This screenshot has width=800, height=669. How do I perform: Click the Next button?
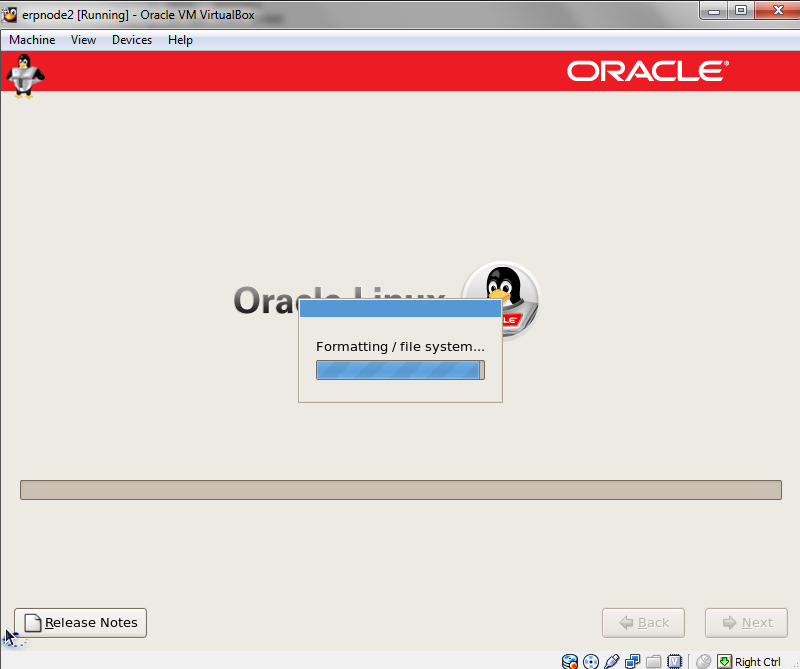click(746, 623)
